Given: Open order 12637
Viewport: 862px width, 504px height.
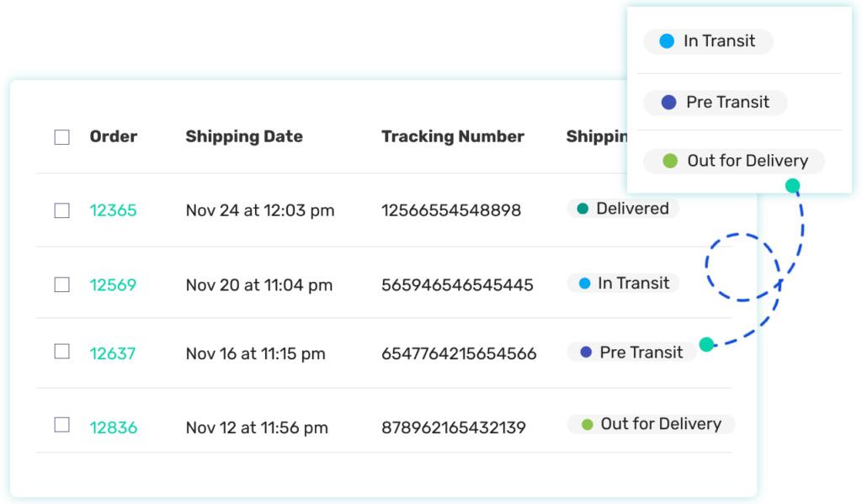Looking at the screenshot, I should (113, 353).
